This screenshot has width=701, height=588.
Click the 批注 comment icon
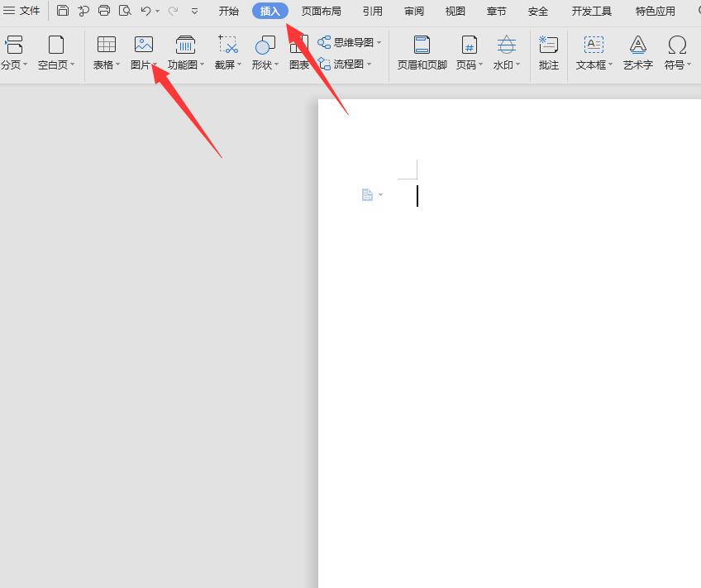(548, 45)
